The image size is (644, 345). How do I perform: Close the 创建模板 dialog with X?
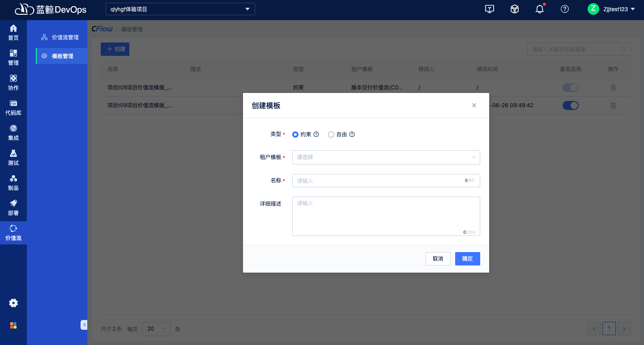click(474, 105)
